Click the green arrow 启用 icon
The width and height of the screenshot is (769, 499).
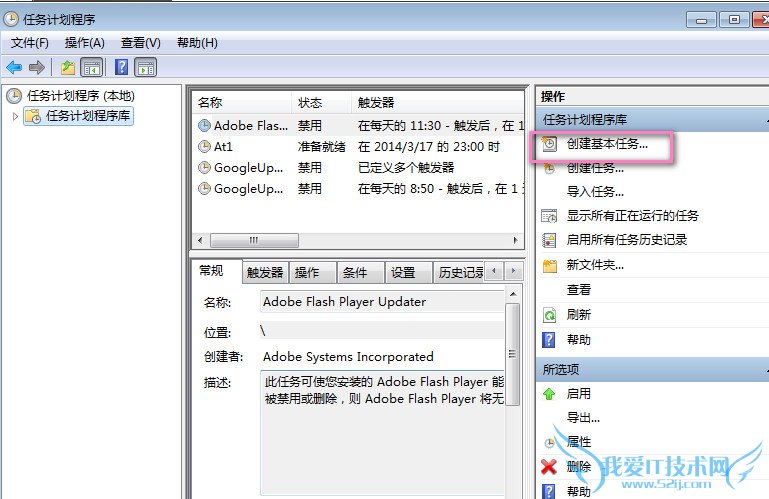(x=549, y=394)
